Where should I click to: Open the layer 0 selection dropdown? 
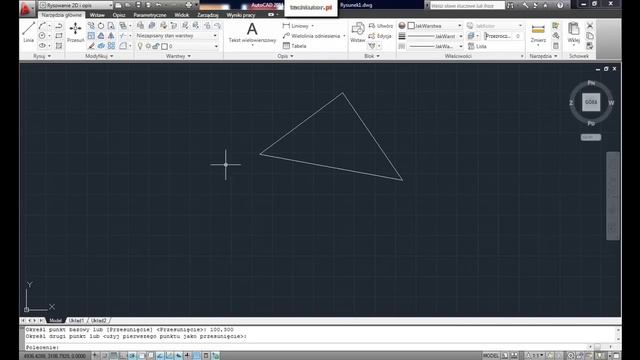(x=177, y=46)
